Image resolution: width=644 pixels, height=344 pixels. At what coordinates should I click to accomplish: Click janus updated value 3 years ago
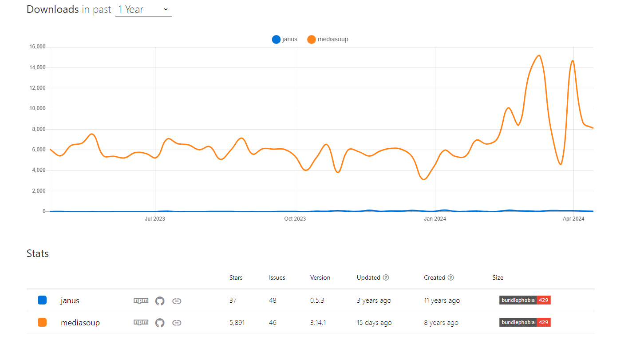[374, 301]
